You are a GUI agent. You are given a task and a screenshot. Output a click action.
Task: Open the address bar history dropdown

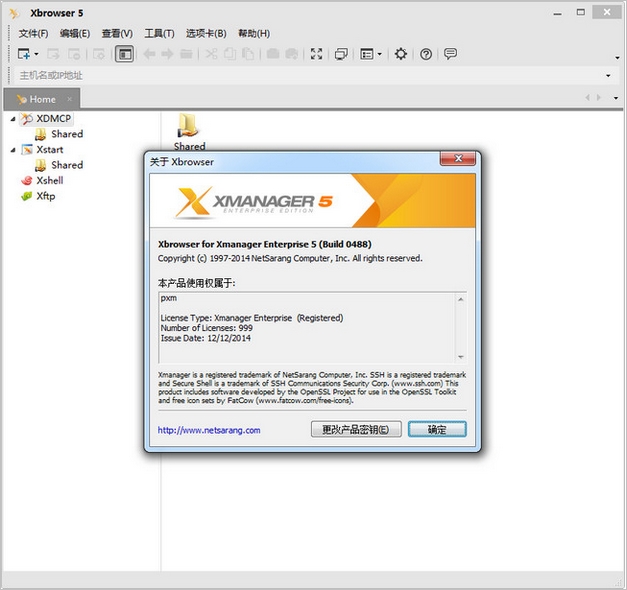point(608,76)
